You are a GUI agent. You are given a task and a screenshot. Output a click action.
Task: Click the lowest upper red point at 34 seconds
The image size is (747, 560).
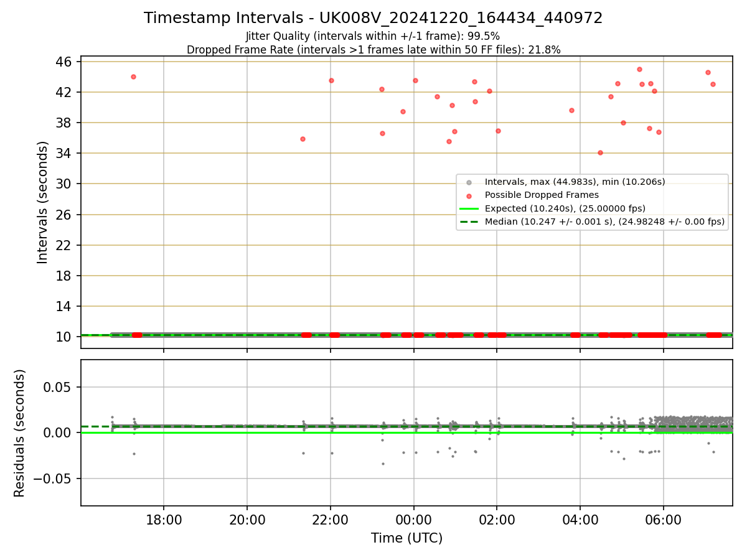[600, 152]
